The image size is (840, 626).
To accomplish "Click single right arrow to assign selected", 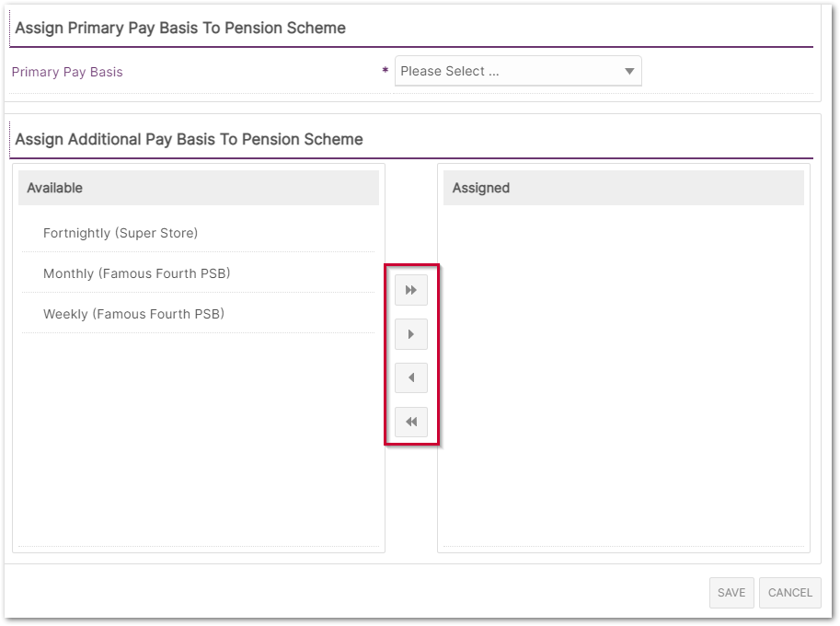I will coord(411,334).
